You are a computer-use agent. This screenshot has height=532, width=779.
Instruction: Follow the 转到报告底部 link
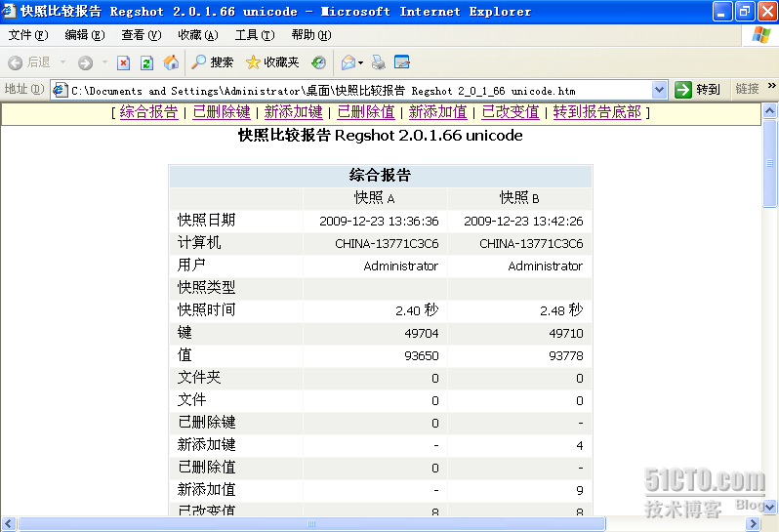click(x=597, y=112)
